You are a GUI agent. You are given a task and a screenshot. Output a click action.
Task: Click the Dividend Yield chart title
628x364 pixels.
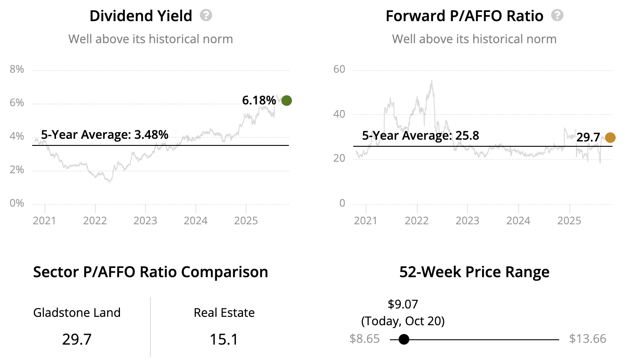tap(141, 16)
